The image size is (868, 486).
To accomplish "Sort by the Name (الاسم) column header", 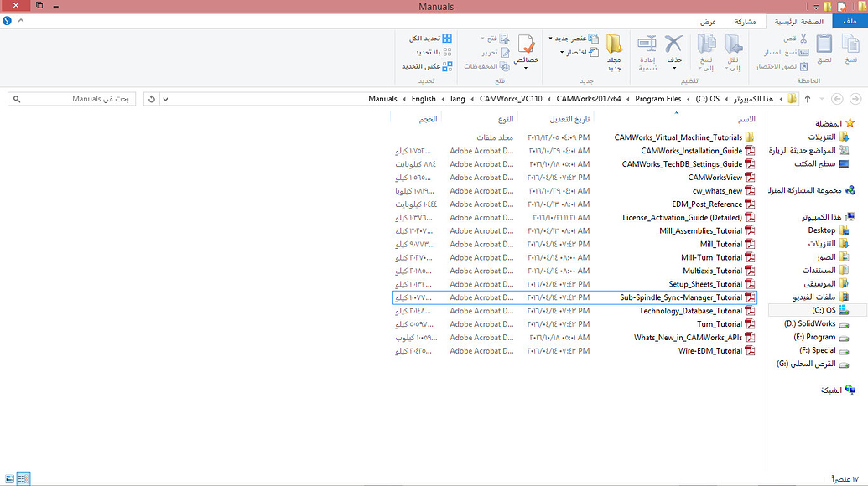I will 746,119.
